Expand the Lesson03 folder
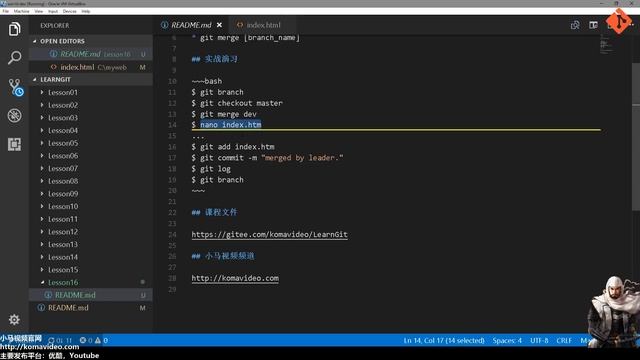 click(91, 118)
